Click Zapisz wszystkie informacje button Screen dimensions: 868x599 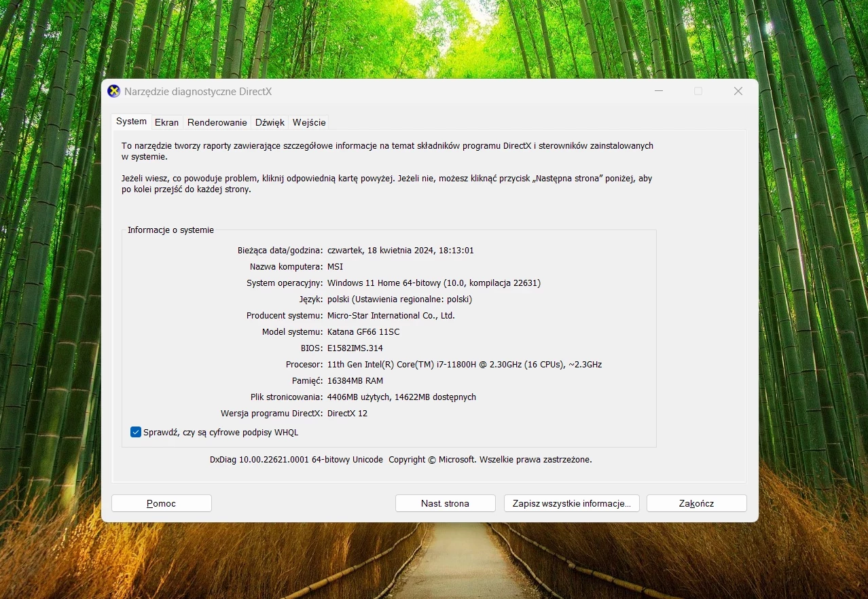tap(571, 503)
